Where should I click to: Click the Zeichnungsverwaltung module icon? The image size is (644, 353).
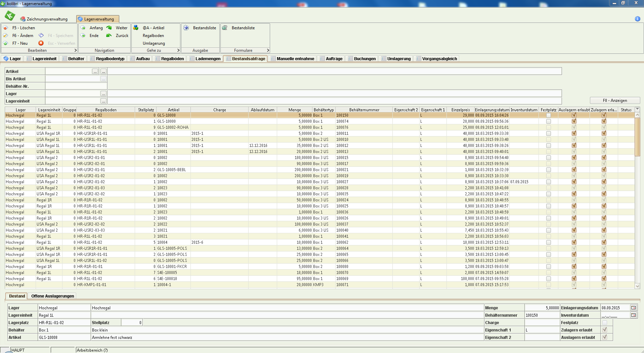23,19
